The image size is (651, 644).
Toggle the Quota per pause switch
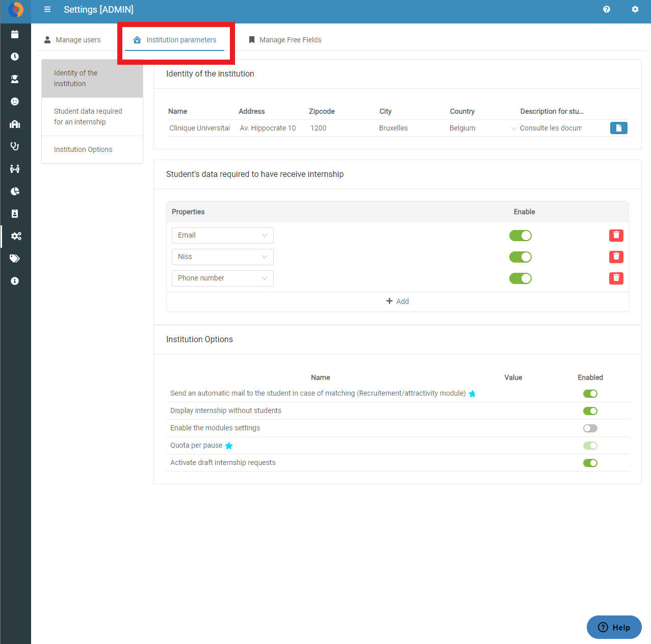(x=590, y=446)
